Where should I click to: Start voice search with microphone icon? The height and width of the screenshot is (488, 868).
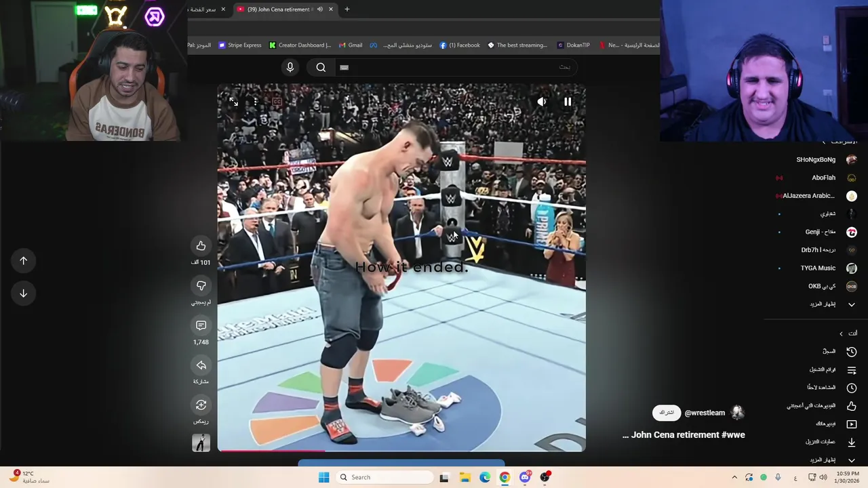pyautogui.click(x=290, y=67)
